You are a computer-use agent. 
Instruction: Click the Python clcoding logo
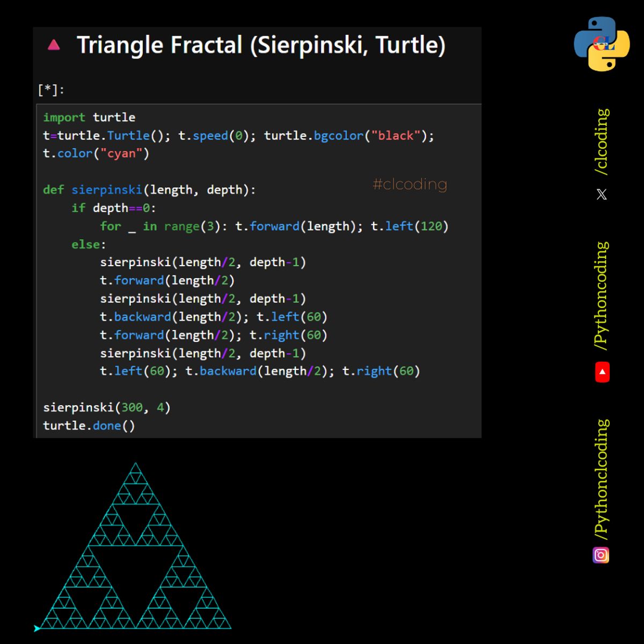point(601,42)
